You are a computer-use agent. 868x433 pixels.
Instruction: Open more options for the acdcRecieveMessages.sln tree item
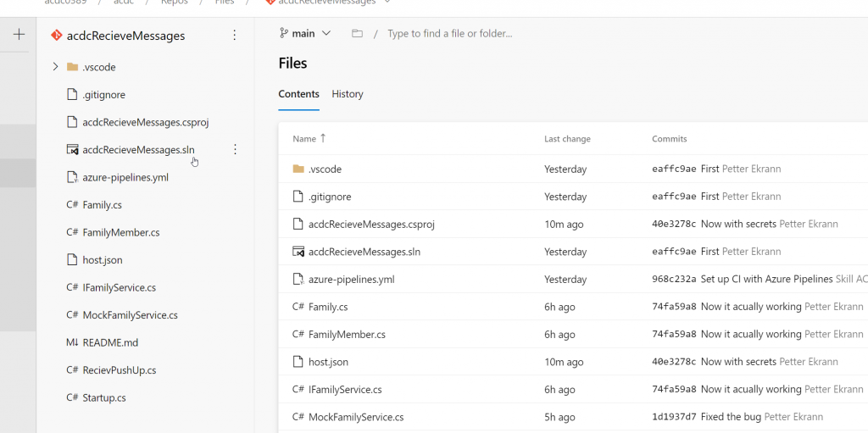pyautogui.click(x=235, y=149)
